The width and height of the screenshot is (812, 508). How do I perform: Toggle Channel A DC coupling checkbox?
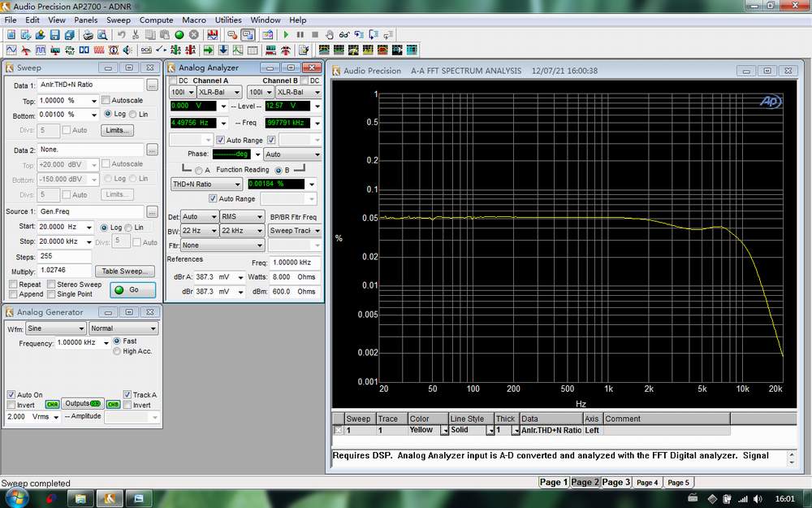[x=174, y=80]
